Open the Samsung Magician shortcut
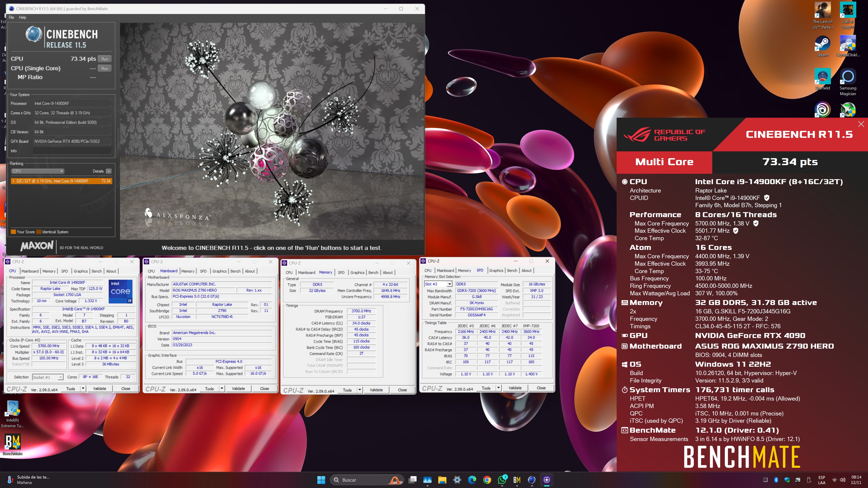The image size is (868, 488). (x=848, y=82)
